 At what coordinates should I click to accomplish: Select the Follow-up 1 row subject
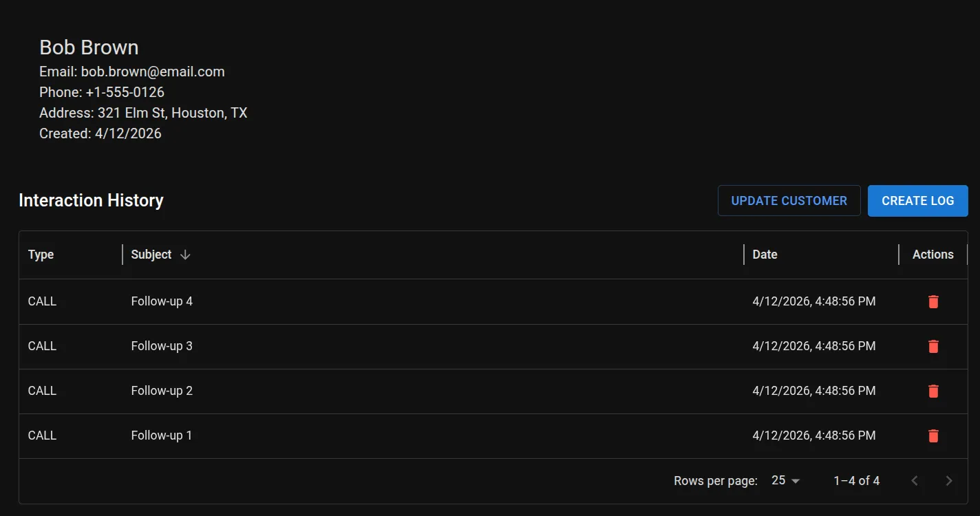click(x=162, y=436)
